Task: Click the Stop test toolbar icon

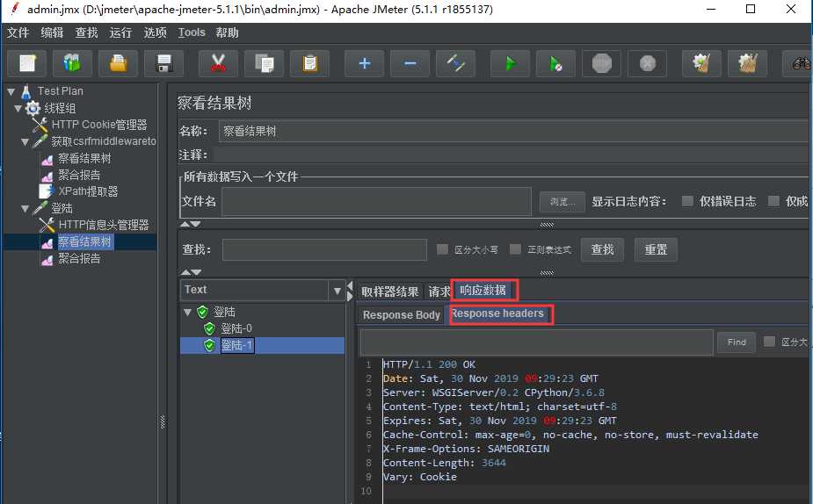Action: click(x=601, y=64)
